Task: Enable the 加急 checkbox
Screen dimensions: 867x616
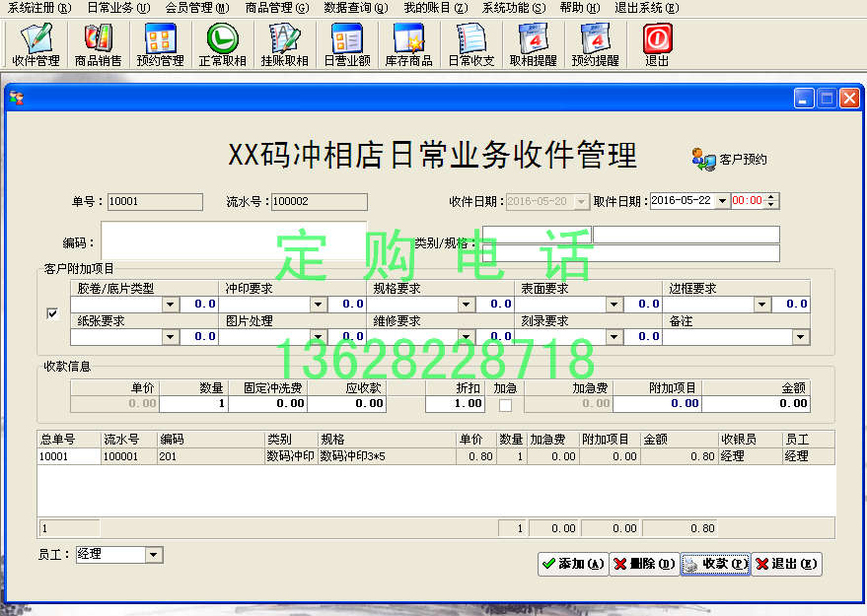Action: (505, 405)
